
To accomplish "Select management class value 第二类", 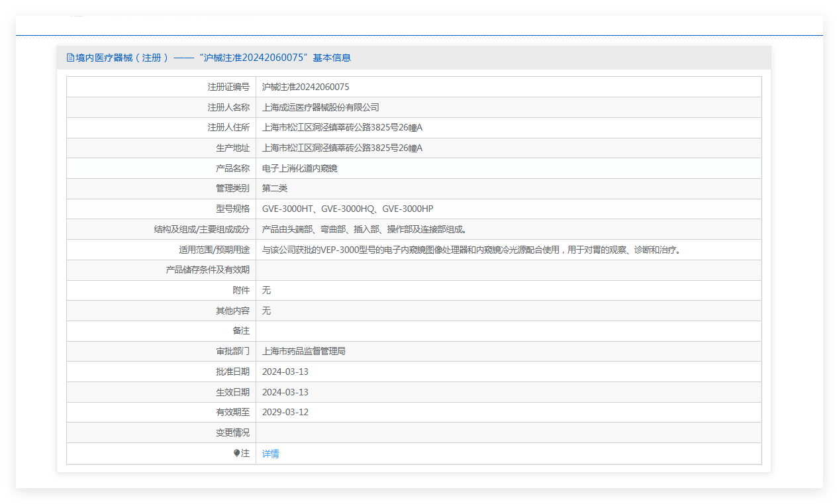I will [x=275, y=188].
